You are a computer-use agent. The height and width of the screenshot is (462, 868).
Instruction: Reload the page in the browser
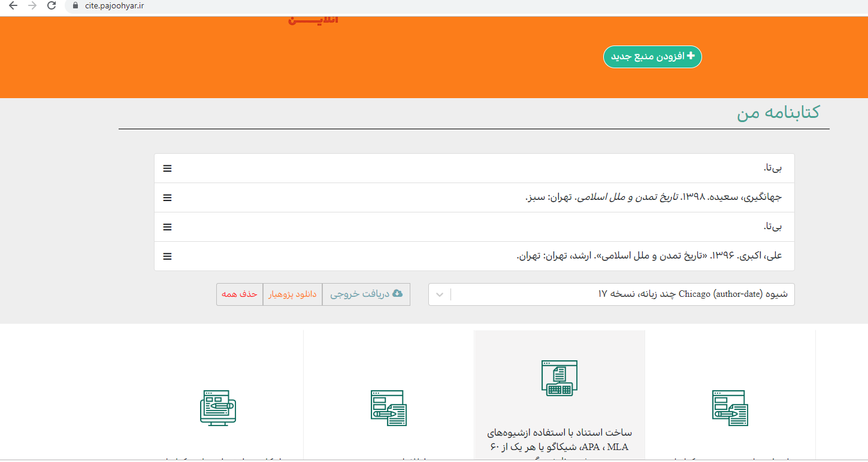click(x=52, y=6)
